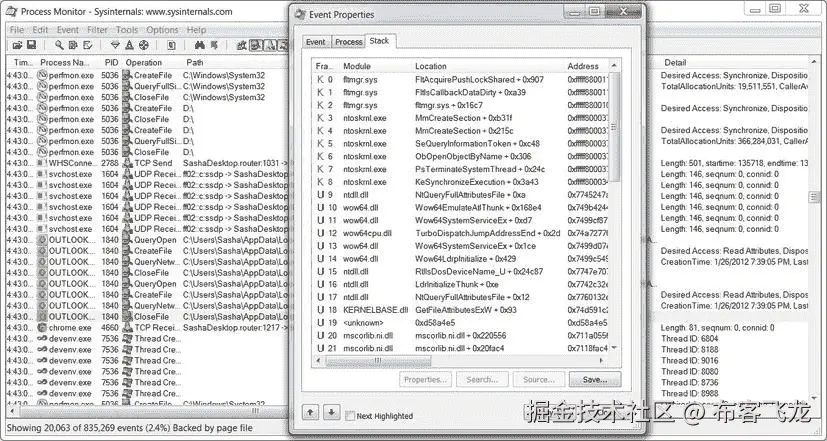Click the TCP Recei... operation icon on chrome.exe row

127,328
